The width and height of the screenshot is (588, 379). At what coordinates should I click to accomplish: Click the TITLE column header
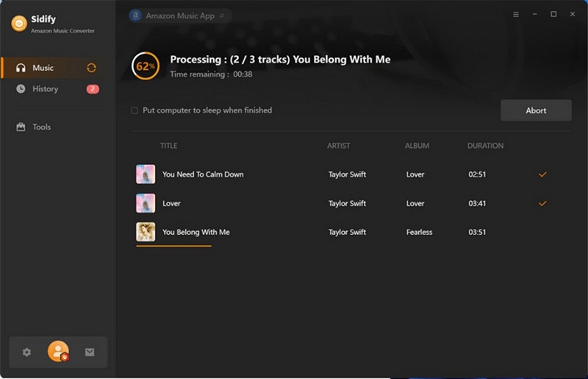click(169, 146)
